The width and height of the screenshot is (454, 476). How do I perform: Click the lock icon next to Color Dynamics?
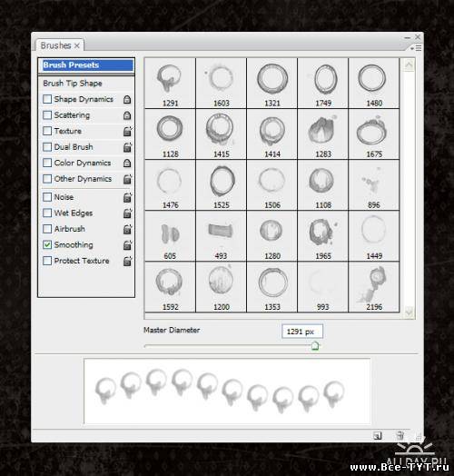pos(127,163)
